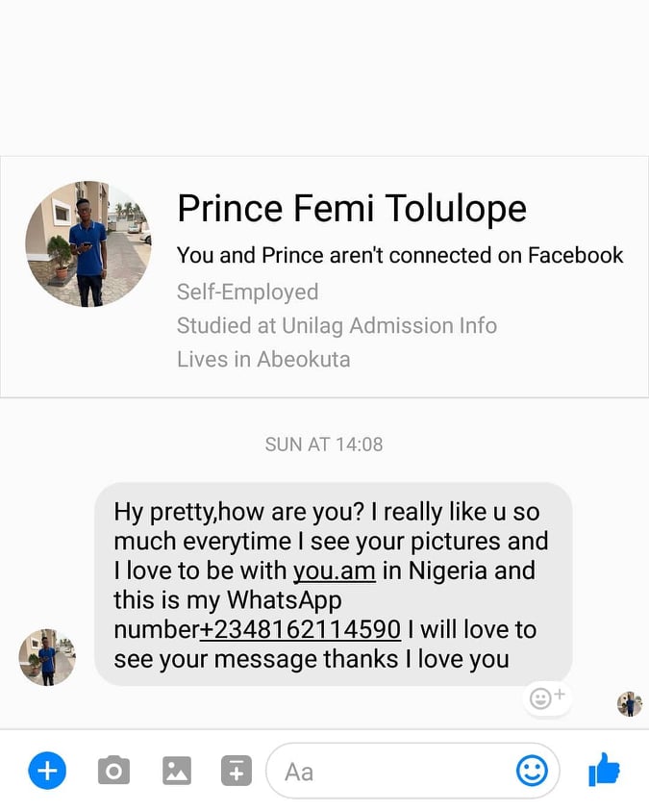649x812 pixels.
Task: Tap the not connected on Facebook notice
Action: pyautogui.click(x=400, y=255)
